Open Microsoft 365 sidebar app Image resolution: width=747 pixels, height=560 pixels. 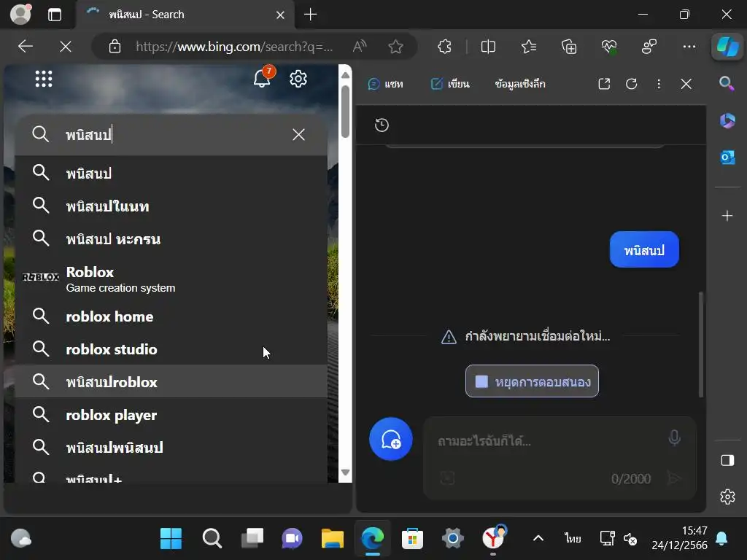727,120
